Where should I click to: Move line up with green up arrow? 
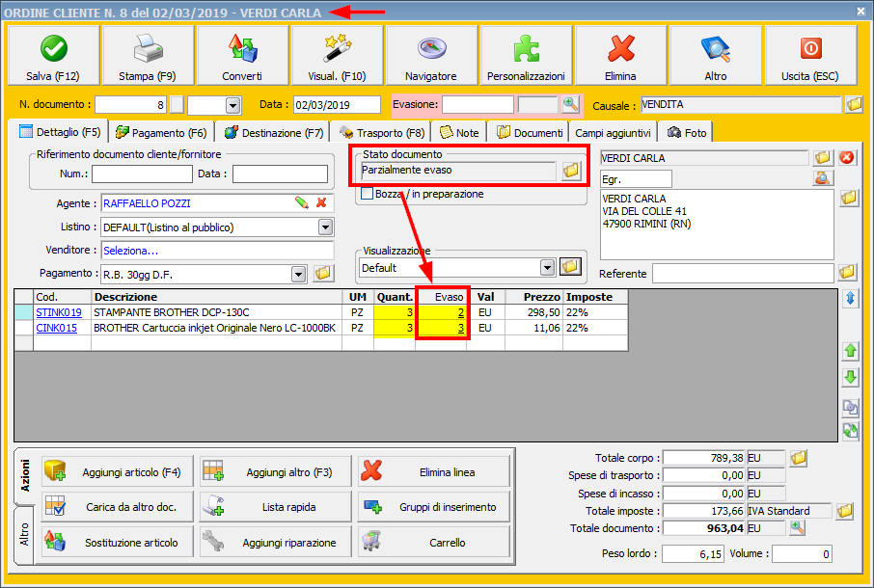(x=850, y=351)
